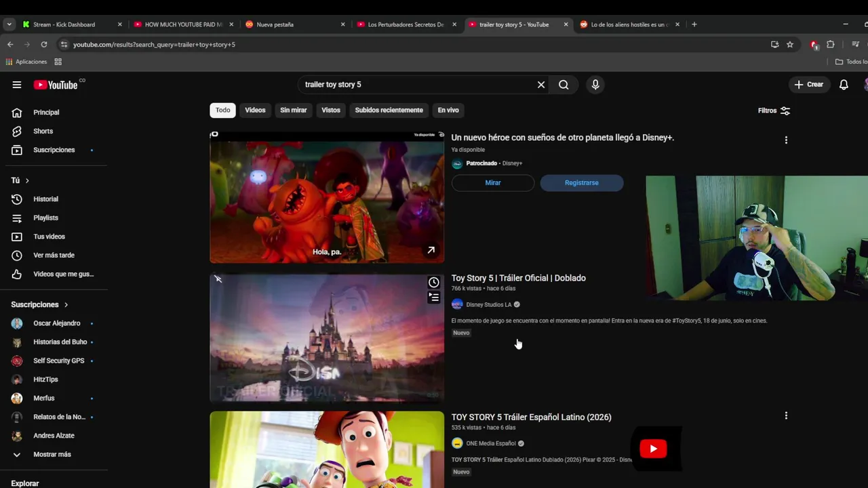Screen dimensions: 868x488
Task: Go back in browser history
Action: coord(10,45)
